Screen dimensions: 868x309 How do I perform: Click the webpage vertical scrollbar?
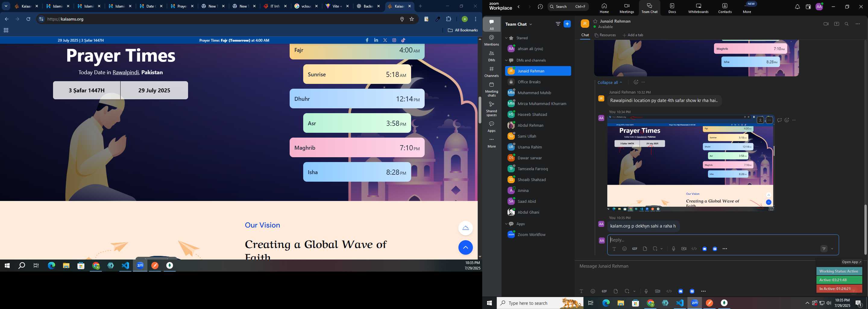point(480,110)
